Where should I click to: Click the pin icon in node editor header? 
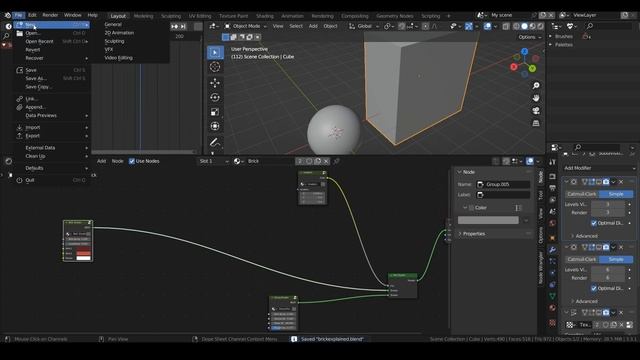tap(336, 161)
